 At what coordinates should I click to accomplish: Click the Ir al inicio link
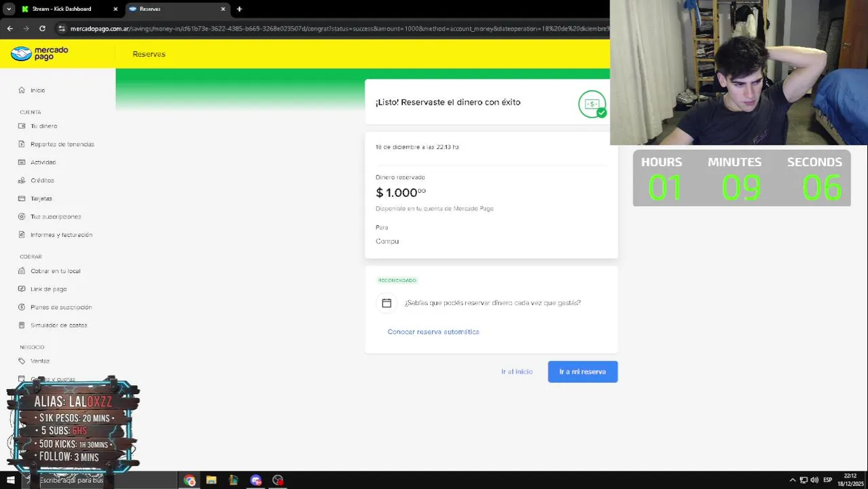click(517, 372)
